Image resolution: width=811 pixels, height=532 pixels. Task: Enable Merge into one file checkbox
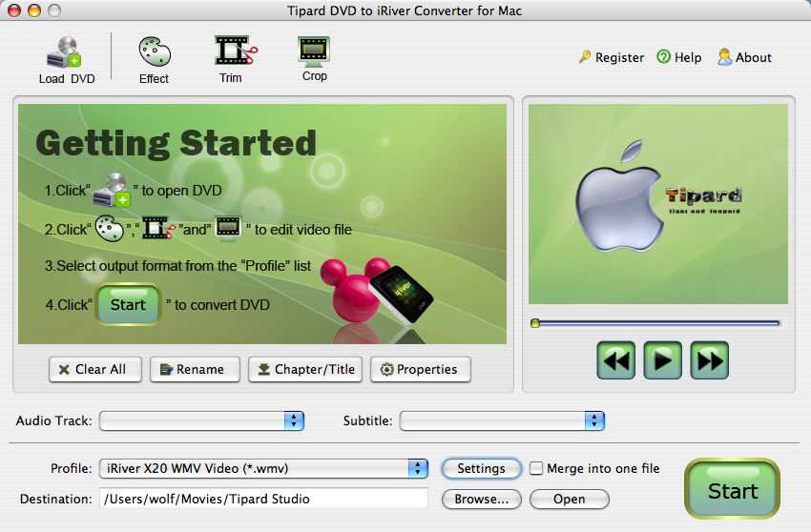[x=536, y=468]
